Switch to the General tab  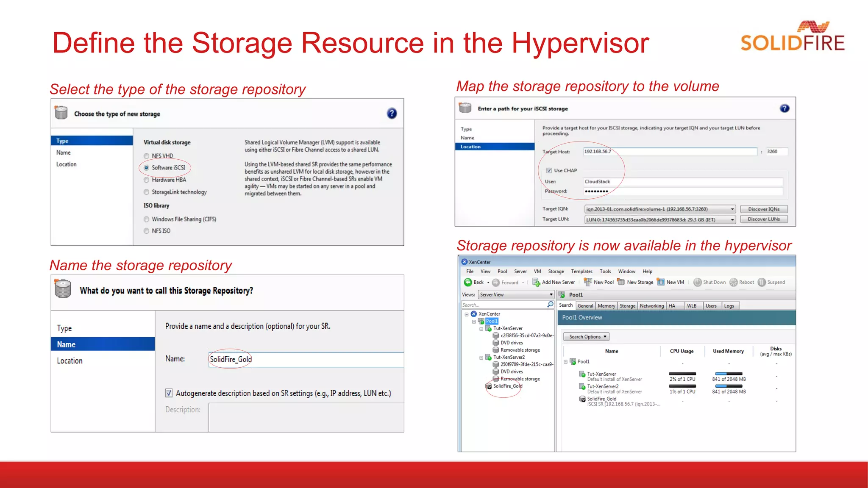(x=585, y=306)
